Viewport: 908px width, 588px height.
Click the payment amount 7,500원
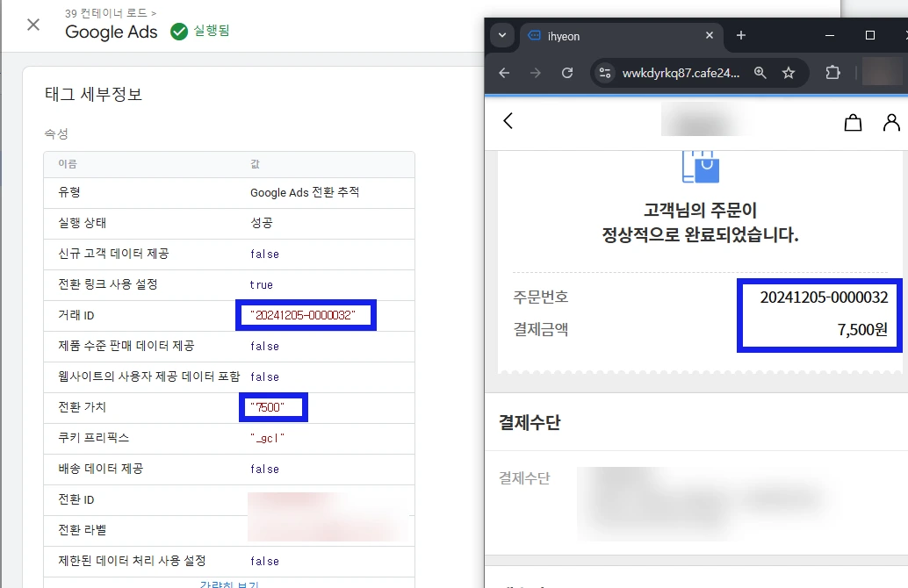(862, 330)
